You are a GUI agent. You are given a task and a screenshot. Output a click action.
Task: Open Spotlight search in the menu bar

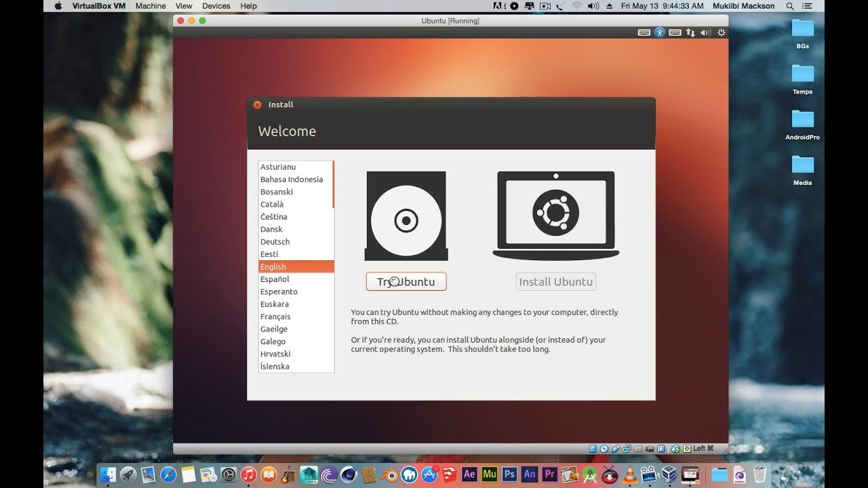[x=790, y=5]
